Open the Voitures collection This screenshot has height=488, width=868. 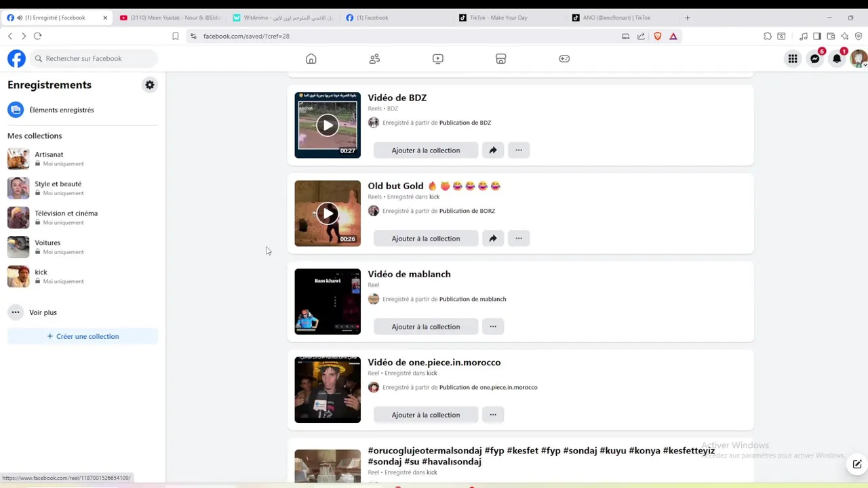tap(83, 247)
